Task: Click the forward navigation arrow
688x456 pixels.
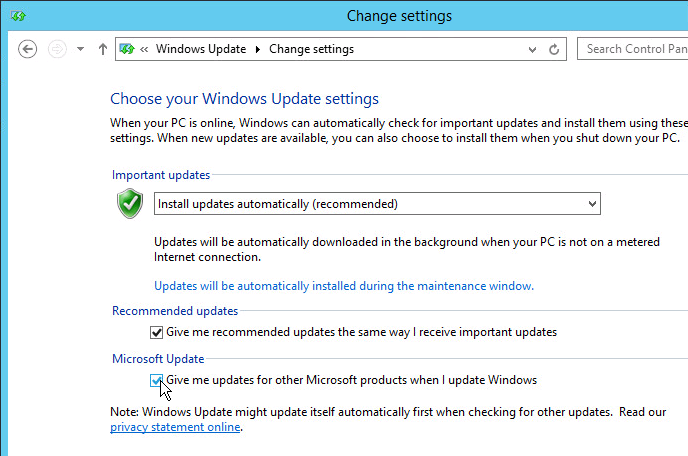Action: [57, 49]
